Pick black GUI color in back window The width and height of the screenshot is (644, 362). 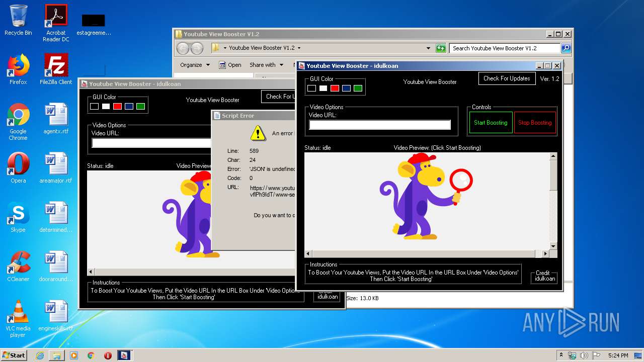95,107
